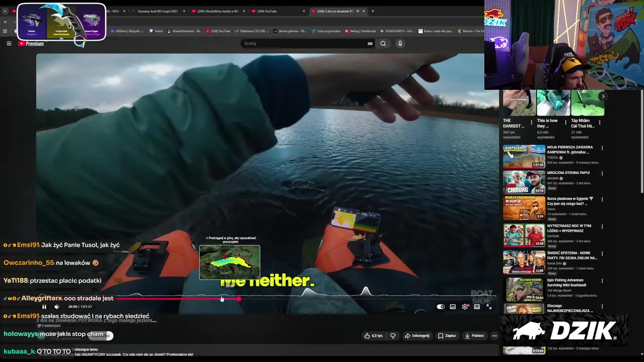The image size is (644, 362).
Task: Switch to Obudziliśmy bestię browser tab
Action: click(217, 11)
